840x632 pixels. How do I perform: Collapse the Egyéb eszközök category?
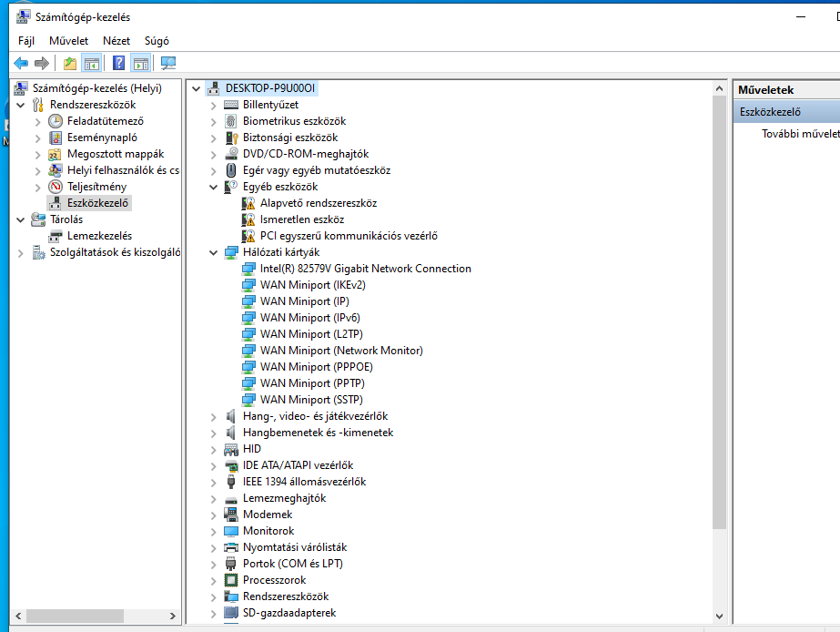(213, 187)
